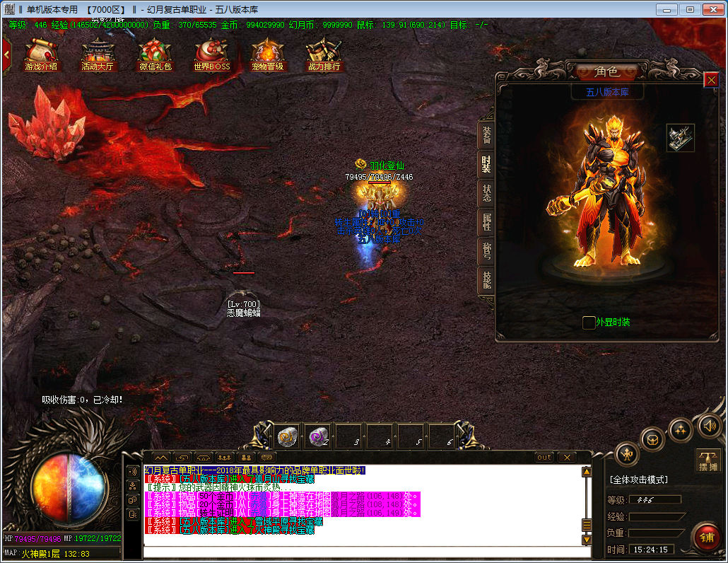Viewport: 728px width, 563px height.
Task: Open the 世界BOSS icon
Action: click(212, 54)
